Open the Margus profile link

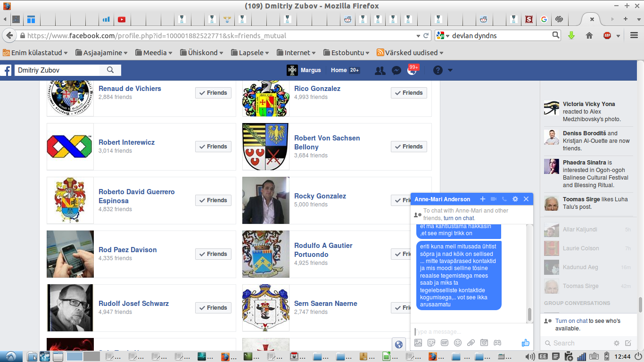[x=304, y=70]
